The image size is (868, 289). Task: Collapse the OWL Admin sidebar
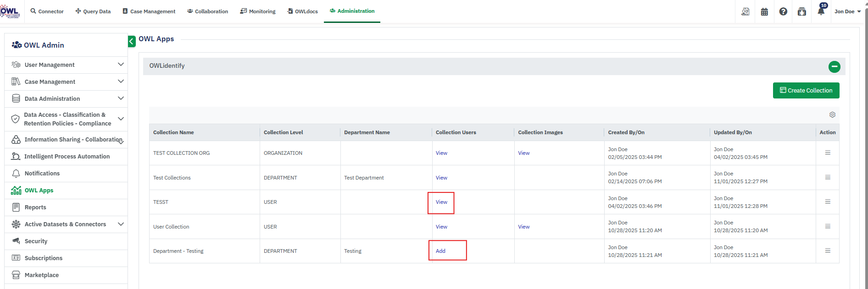point(132,42)
